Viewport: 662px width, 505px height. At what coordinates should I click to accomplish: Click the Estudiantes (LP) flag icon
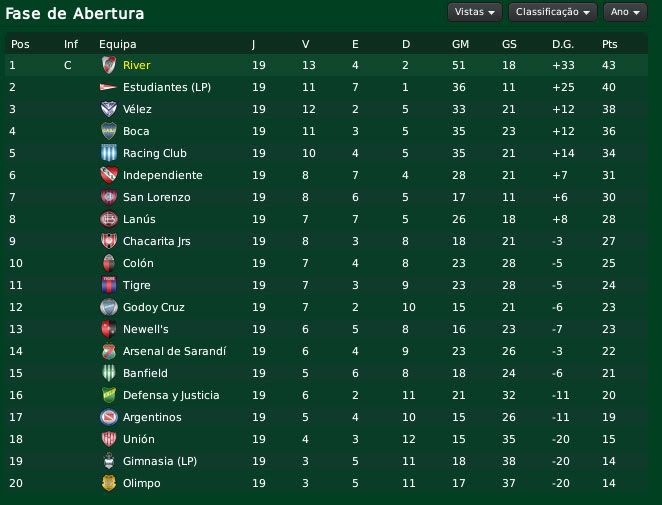pyautogui.click(x=109, y=87)
